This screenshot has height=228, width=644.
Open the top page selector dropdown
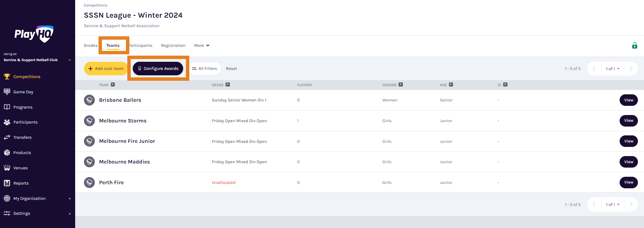[613, 69]
